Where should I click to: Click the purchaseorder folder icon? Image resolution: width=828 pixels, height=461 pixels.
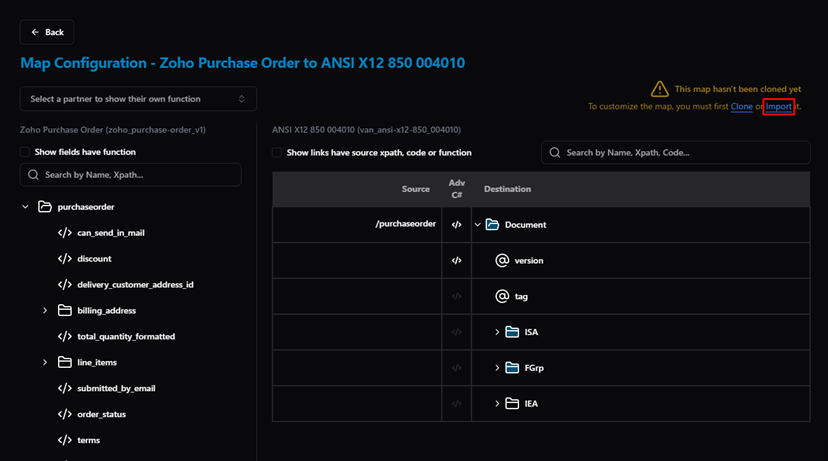(x=45, y=206)
